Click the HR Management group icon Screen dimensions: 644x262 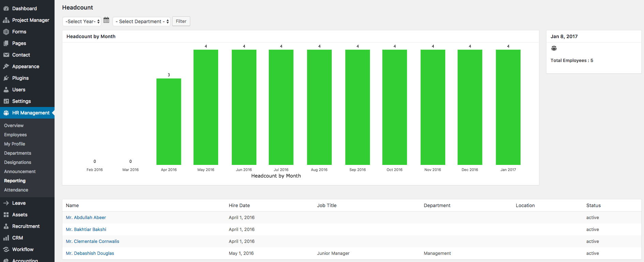[x=6, y=113]
